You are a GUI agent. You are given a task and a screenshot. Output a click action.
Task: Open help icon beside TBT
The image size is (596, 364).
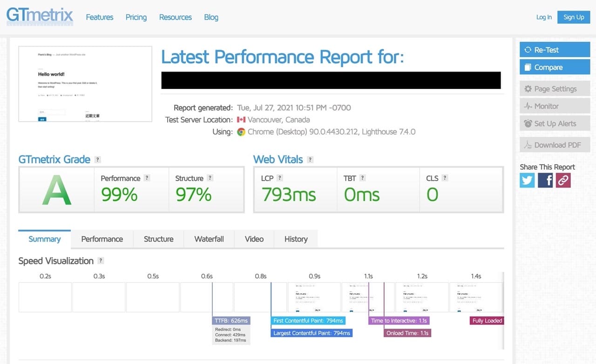[363, 178]
